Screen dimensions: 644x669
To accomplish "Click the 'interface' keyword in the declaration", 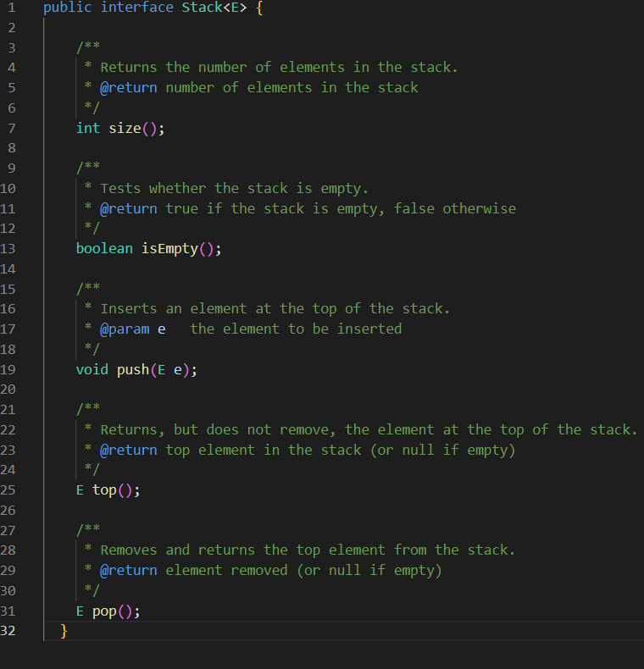I will click(x=136, y=8).
